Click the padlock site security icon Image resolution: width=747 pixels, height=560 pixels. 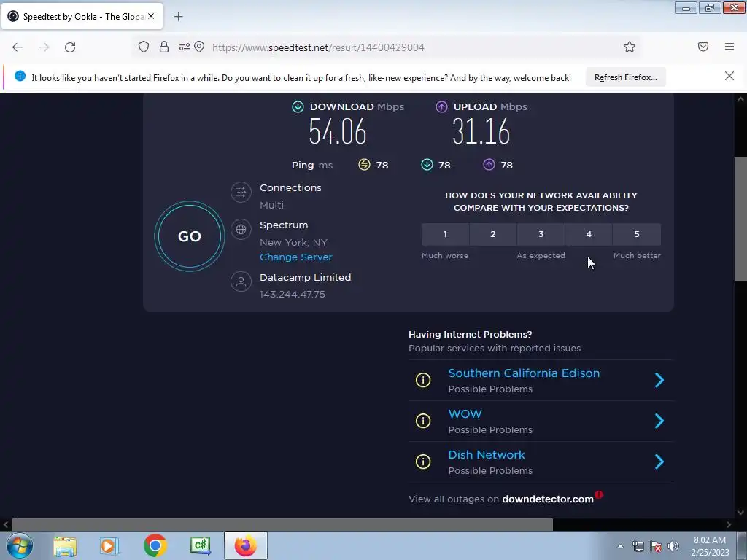pyautogui.click(x=164, y=47)
